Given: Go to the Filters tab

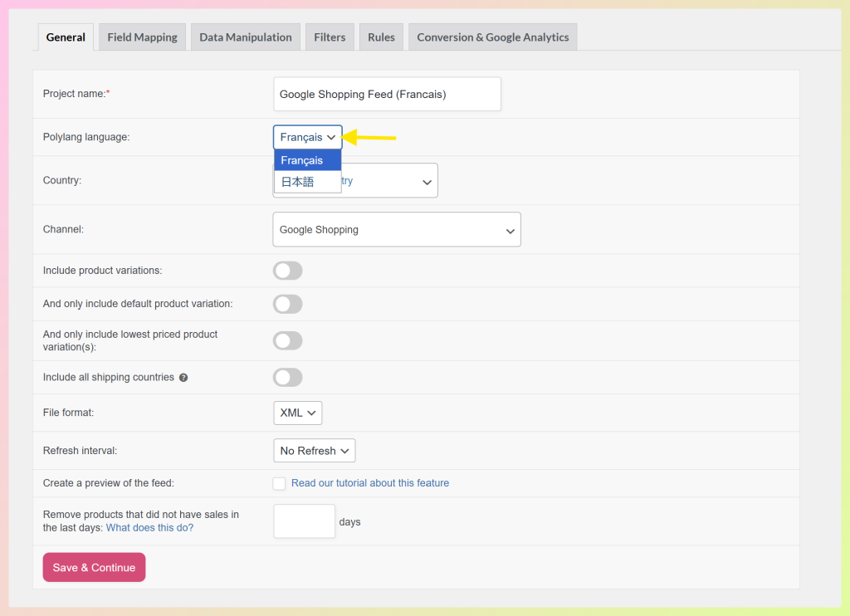Looking at the screenshot, I should click(330, 37).
